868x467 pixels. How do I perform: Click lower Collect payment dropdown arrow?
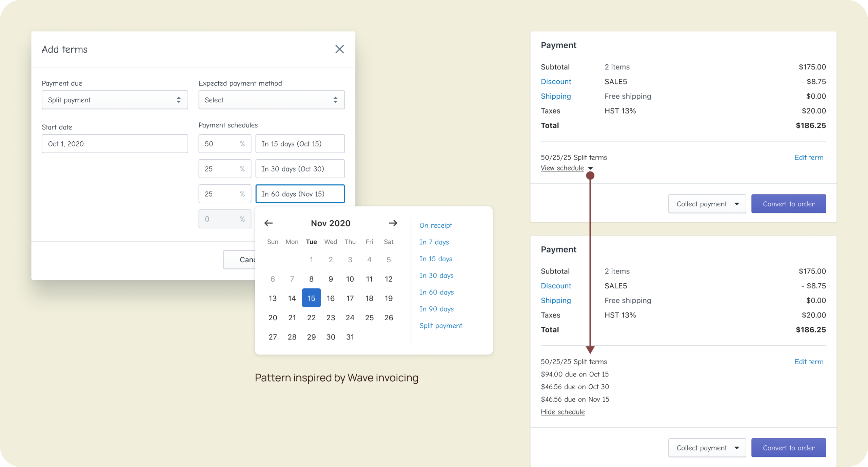click(737, 448)
